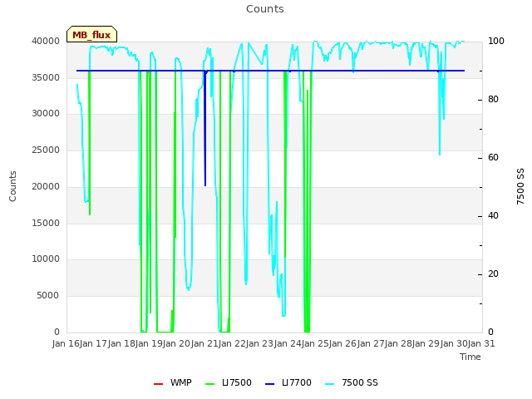The height and width of the screenshot is (399, 532).
Task: Click the green LI7500 legend color marker
Action: click(210, 384)
